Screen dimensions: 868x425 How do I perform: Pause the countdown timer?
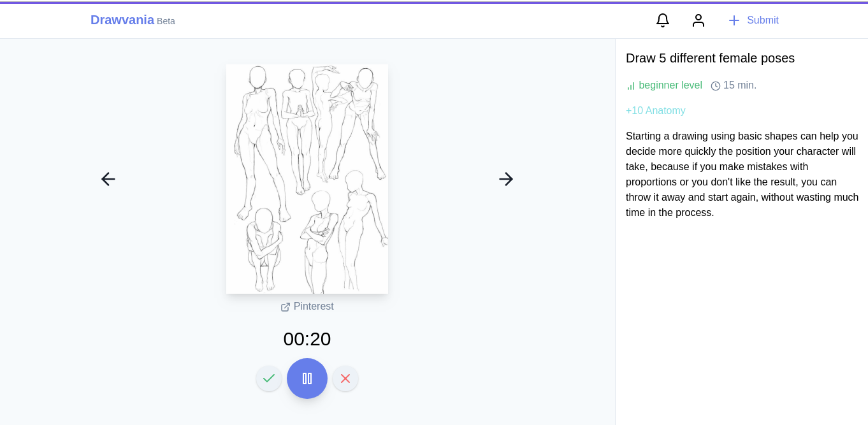tap(307, 378)
